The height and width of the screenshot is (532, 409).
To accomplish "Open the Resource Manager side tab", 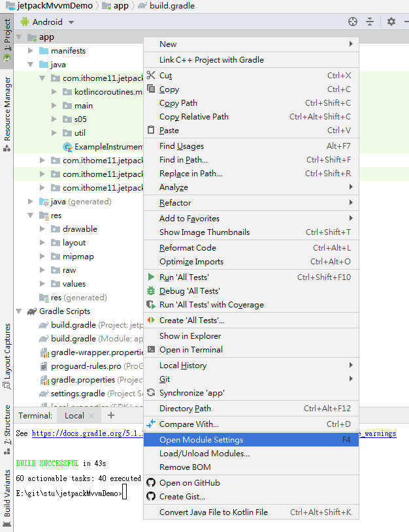I will click(7, 114).
